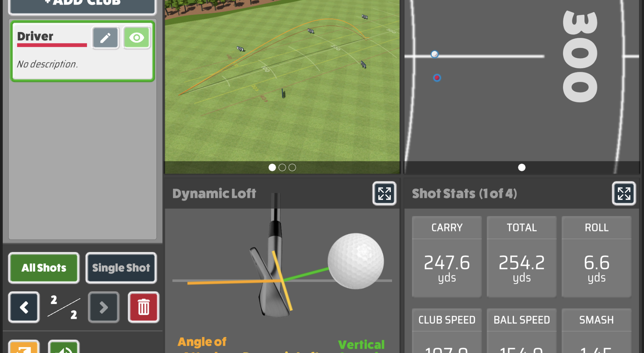Click the red shot marker on dispersion chart
The height and width of the screenshot is (353, 644).
(x=437, y=78)
